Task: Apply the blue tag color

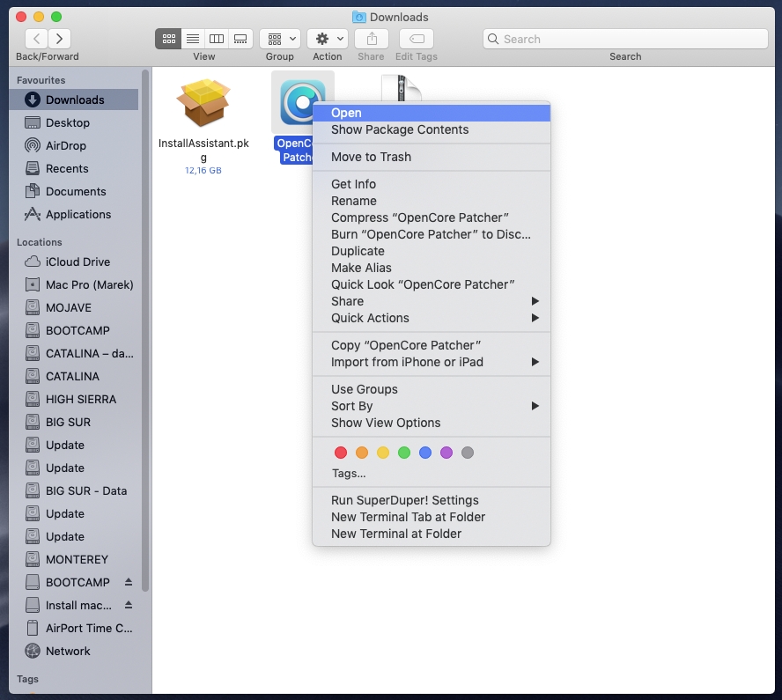Action: tap(425, 453)
